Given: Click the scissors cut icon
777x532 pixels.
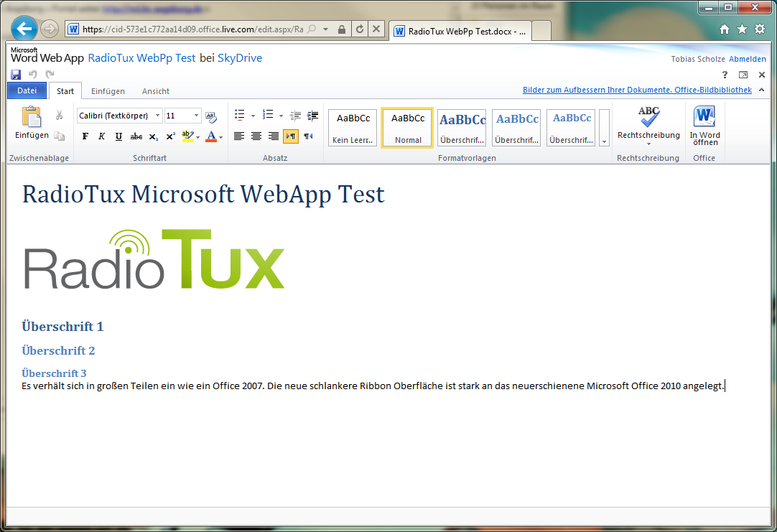Looking at the screenshot, I should (60, 116).
